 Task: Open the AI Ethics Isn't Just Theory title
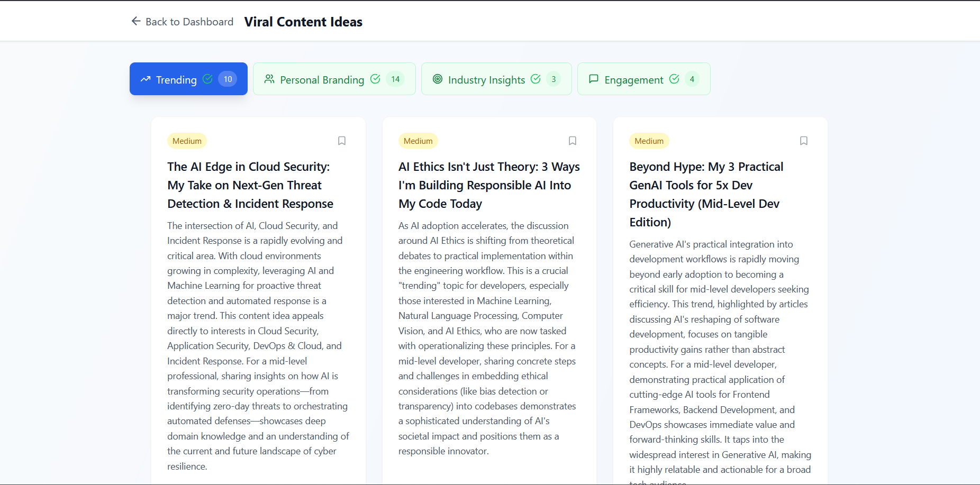(x=489, y=185)
